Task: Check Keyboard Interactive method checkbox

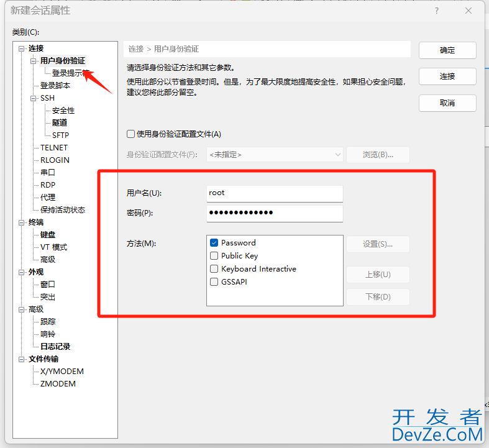Action: [214, 268]
